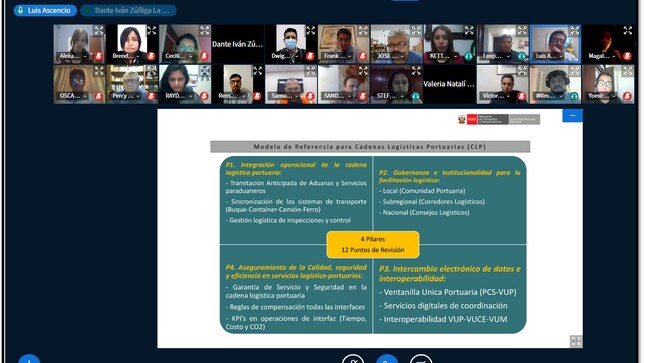Click the blue minimize button on shared content
The width and height of the screenshot is (645, 363).
[572, 116]
